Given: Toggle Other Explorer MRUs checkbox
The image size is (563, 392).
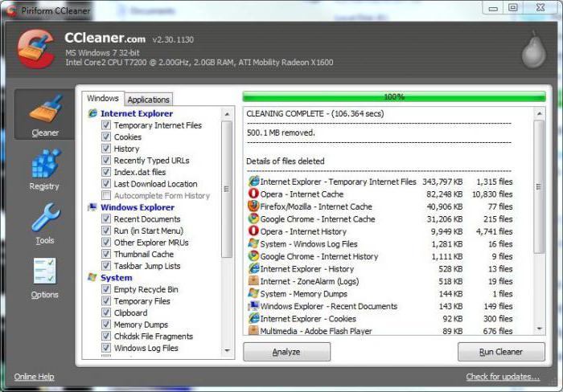Looking at the screenshot, I should coord(106,242).
